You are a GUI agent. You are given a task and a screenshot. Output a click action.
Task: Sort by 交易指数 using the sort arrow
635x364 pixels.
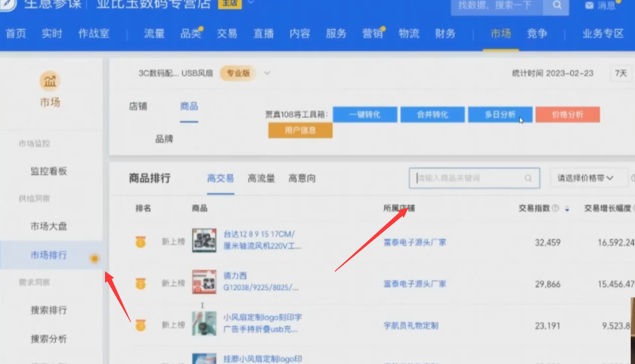(x=567, y=209)
